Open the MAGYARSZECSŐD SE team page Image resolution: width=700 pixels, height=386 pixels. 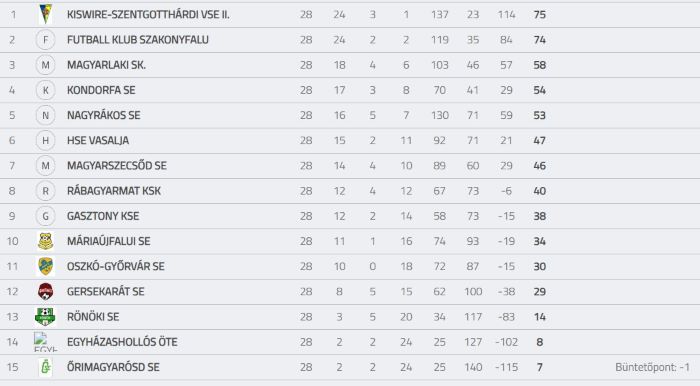117,166
